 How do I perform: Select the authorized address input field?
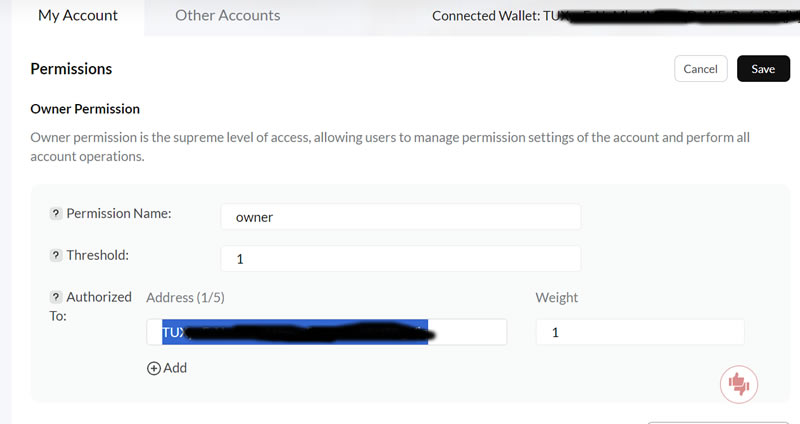point(327,332)
